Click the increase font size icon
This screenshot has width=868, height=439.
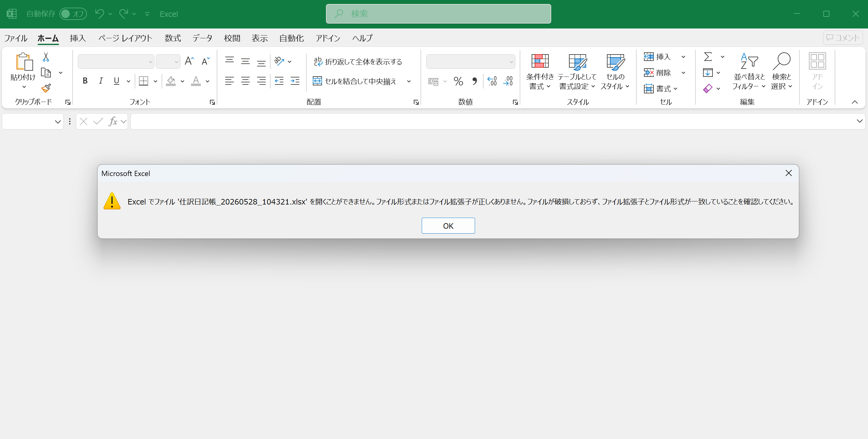click(x=189, y=61)
